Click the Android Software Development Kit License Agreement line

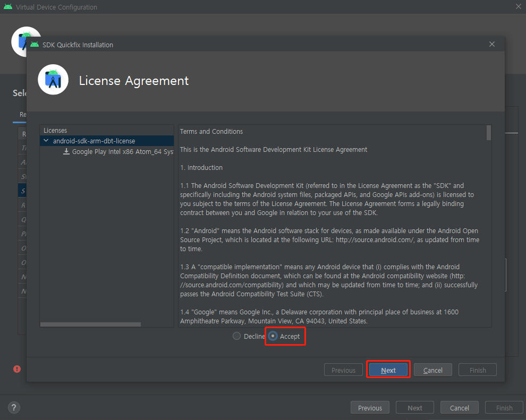(274, 150)
